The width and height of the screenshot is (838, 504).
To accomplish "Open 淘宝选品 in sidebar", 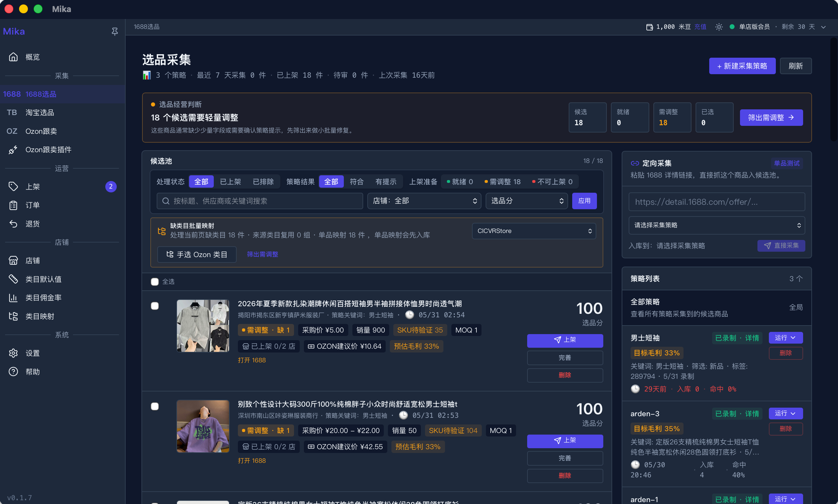I will coord(62,113).
